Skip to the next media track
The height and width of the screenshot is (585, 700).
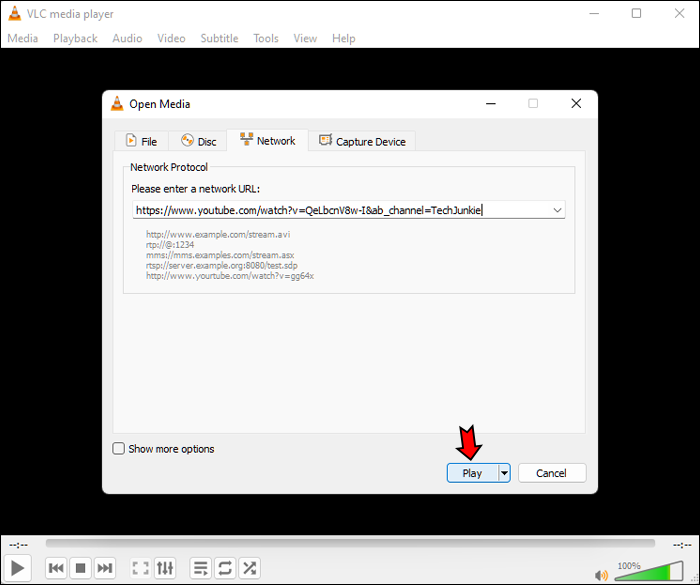tap(105, 568)
